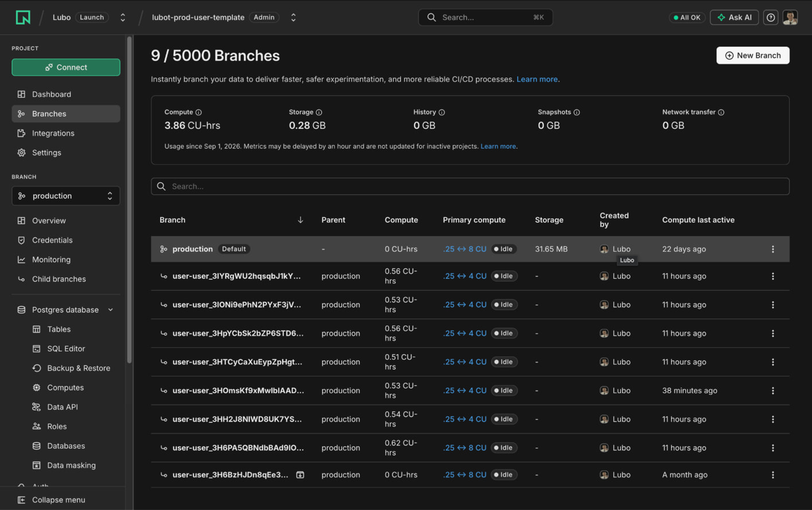This screenshot has height=510, width=812.
Task: Go to Dashboard in the sidebar
Action: (x=66, y=94)
